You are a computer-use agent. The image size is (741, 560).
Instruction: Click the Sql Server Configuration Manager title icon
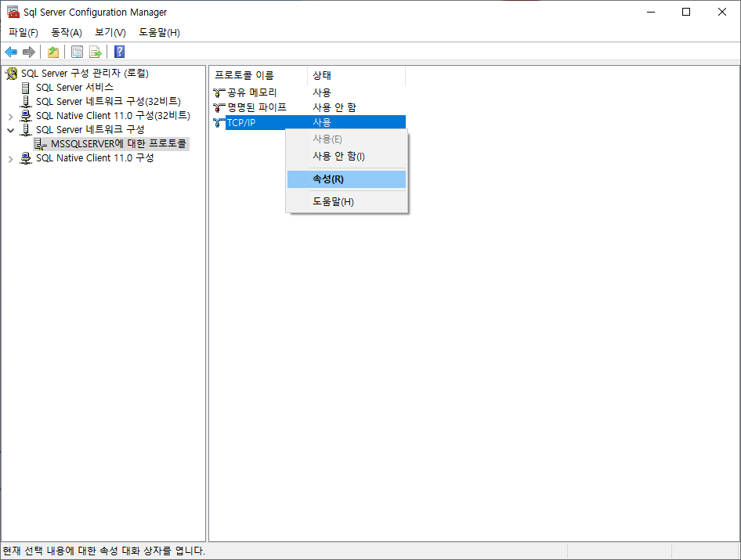pyautogui.click(x=13, y=12)
